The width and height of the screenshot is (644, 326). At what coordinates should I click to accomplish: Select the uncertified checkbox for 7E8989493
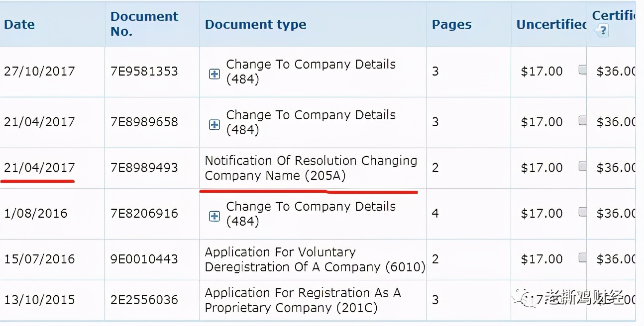pos(582,166)
